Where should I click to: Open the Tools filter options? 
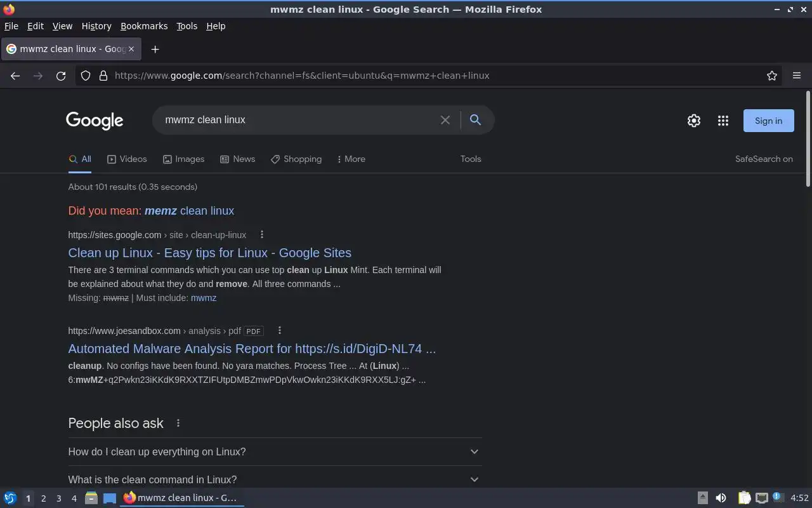click(471, 159)
